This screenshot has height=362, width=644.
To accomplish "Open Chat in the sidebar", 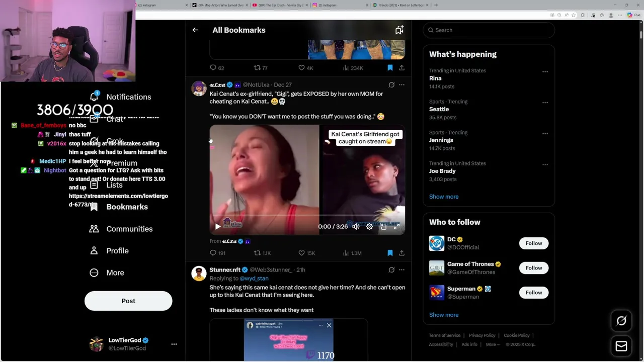I will point(107,119).
